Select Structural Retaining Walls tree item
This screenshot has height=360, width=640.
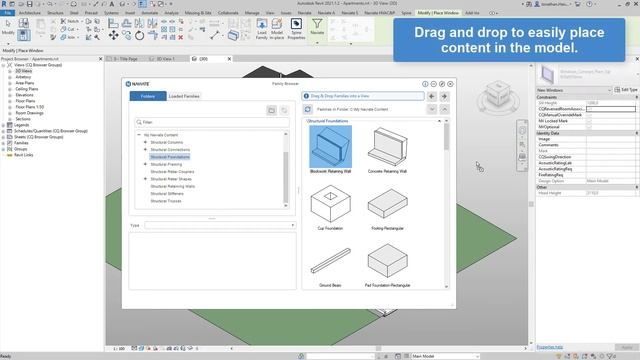[x=173, y=187]
